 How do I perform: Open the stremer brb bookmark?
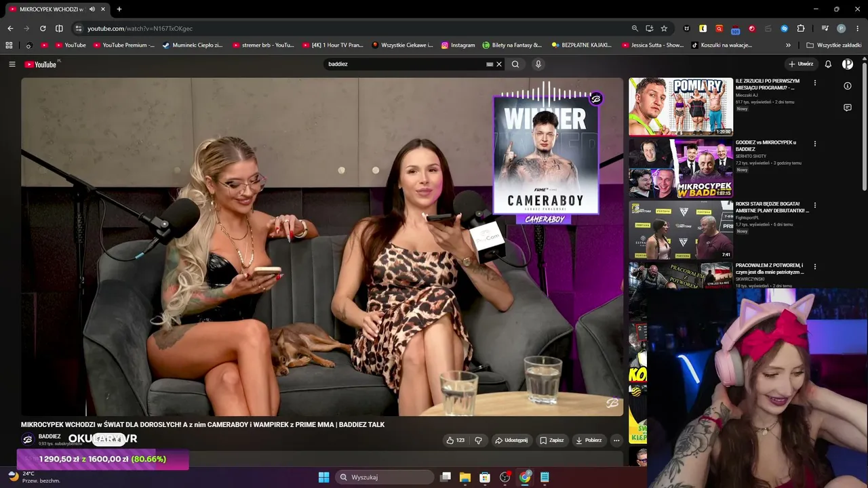(x=263, y=45)
